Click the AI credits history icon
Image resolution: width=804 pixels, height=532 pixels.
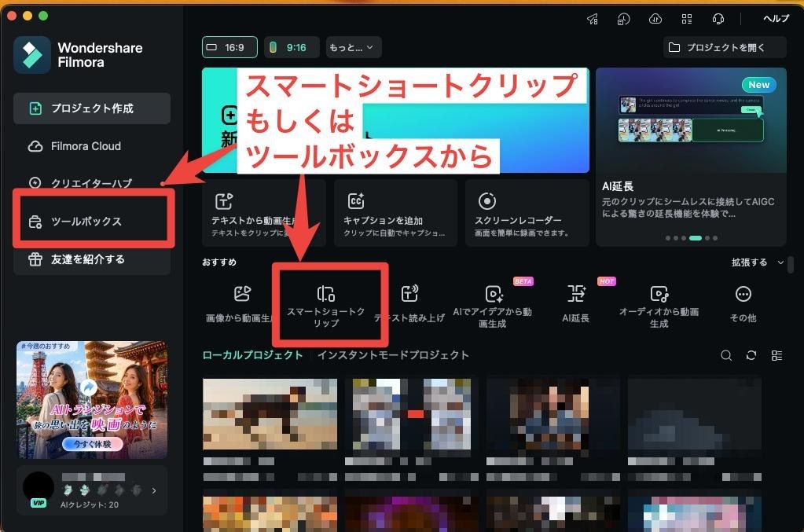click(x=623, y=20)
